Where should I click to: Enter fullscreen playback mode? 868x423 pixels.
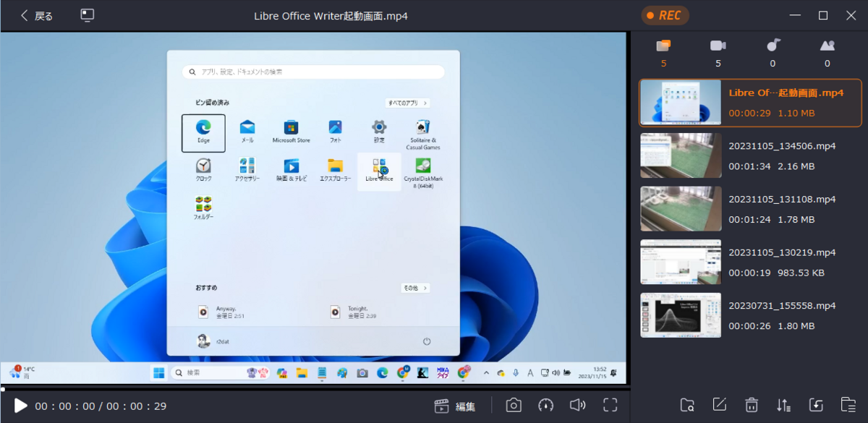click(x=610, y=406)
